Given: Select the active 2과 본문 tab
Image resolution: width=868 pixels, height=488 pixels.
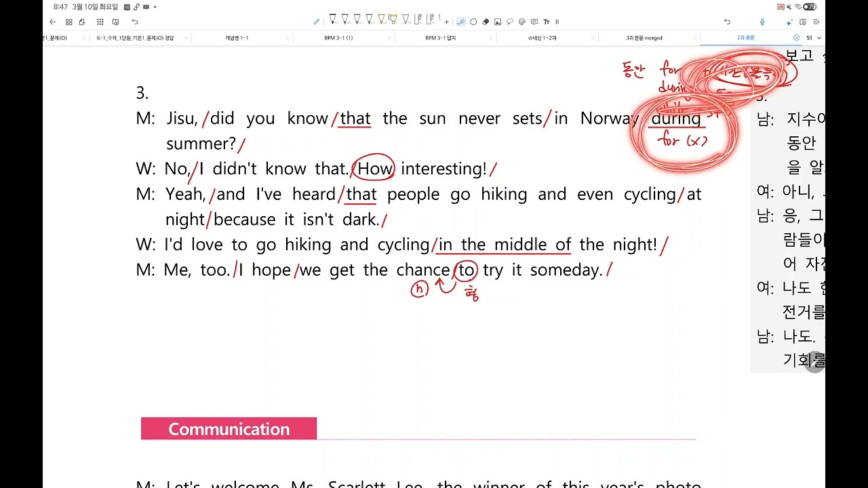Looking at the screenshot, I should [x=746, y=38].
